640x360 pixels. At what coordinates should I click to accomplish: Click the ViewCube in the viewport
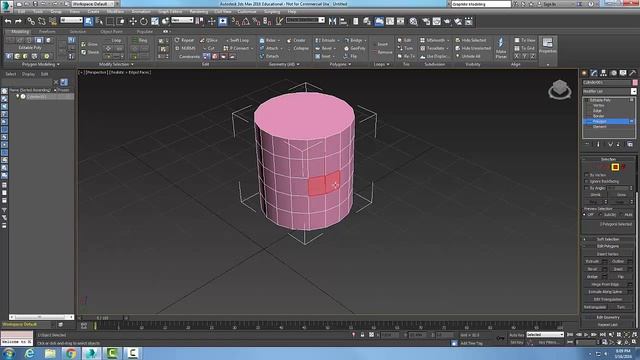point(560,89)
